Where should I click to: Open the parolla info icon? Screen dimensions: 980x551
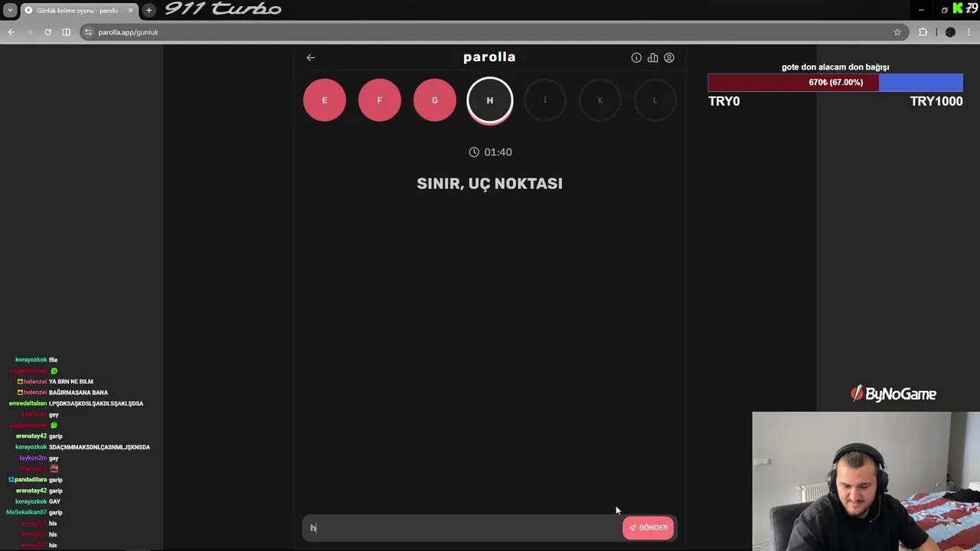636,57
